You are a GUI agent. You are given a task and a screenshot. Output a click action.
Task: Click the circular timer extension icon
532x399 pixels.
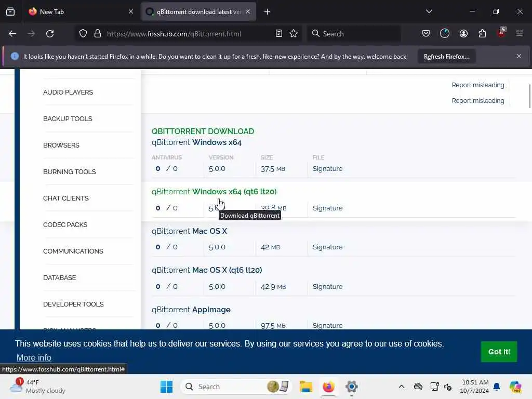coord(445,34)
